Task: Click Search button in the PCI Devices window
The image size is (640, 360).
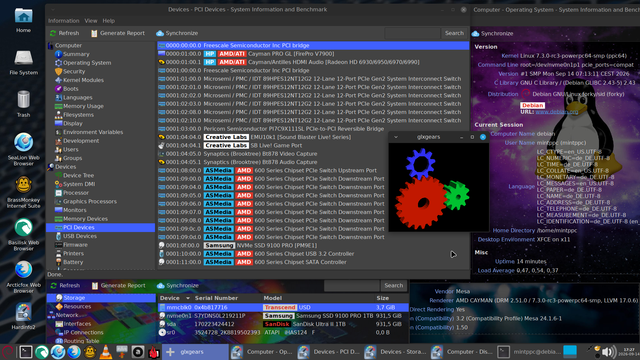Action: coord(454,33)
